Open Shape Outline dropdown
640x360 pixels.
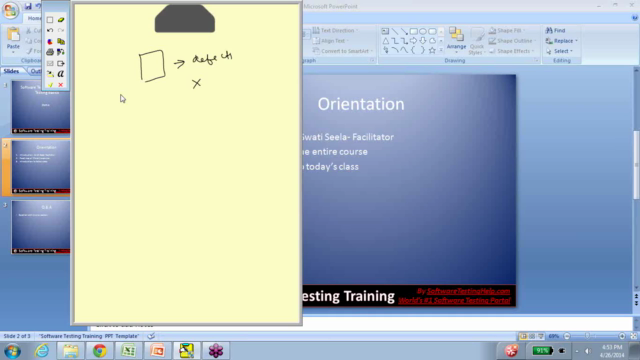[513, 41]
